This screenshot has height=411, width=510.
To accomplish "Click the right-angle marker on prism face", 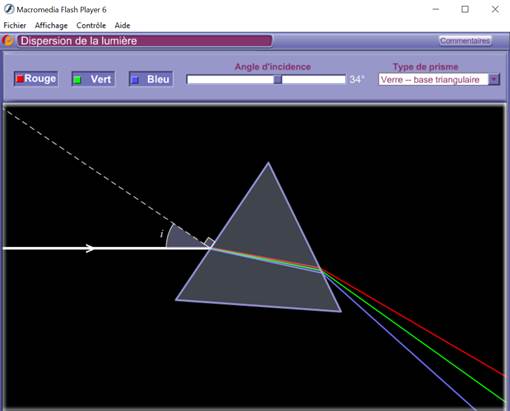I will (209, 242).
